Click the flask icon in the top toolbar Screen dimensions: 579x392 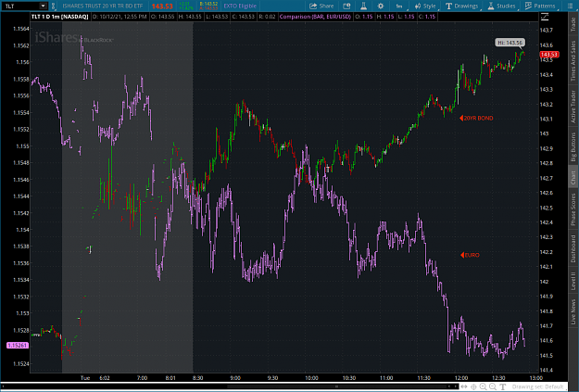coord(363,6)
